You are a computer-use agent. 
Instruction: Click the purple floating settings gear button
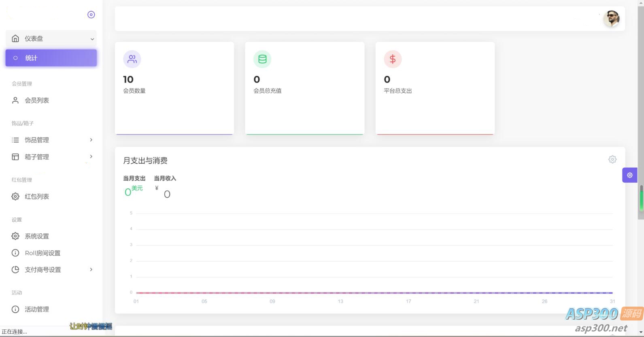(x=629, y=175)
